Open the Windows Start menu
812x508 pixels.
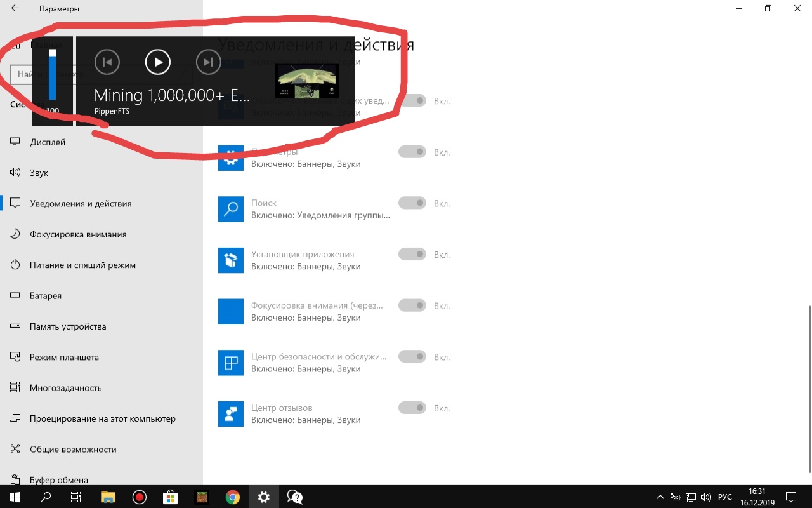15,497
